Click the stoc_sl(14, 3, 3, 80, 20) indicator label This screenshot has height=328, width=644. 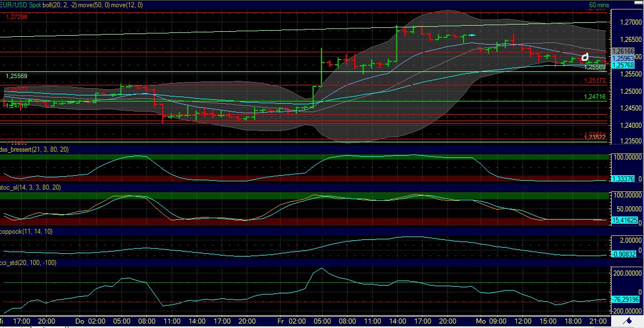[x=31, y=187]
